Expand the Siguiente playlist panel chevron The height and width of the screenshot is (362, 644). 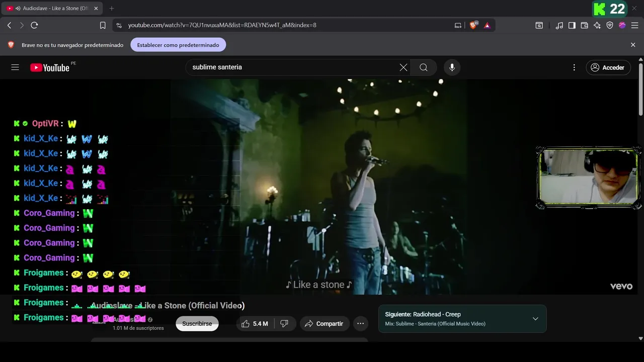(x=535, y=319)
